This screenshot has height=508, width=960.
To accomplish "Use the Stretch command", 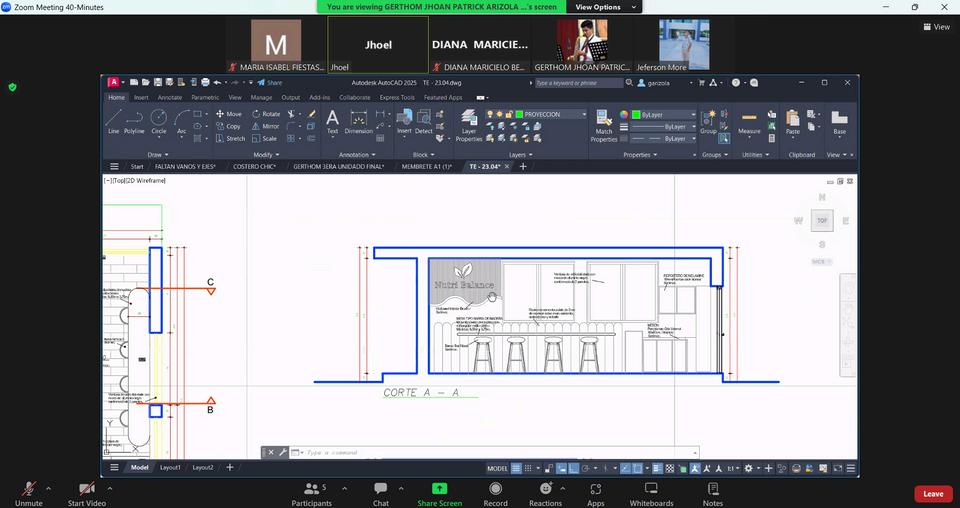I will coord(230,138).
